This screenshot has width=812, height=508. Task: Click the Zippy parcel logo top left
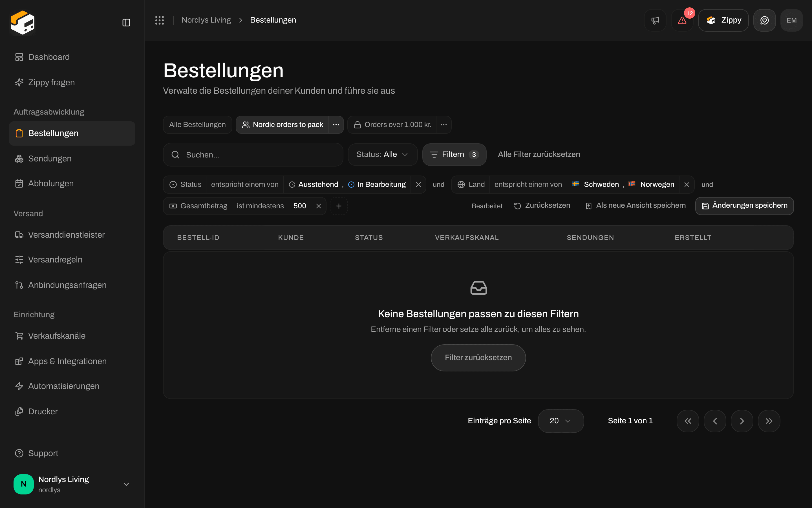point(23,23)
